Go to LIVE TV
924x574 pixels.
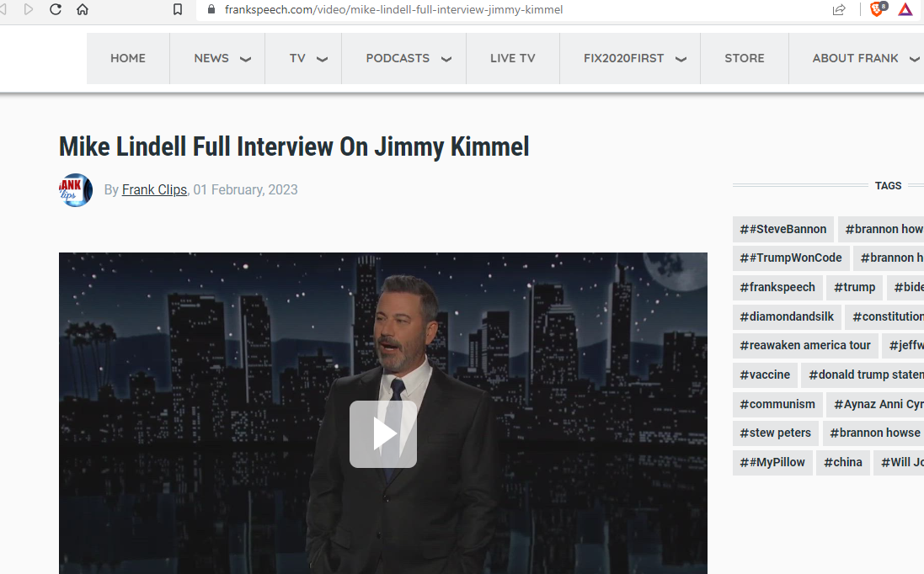click(513, 58)
